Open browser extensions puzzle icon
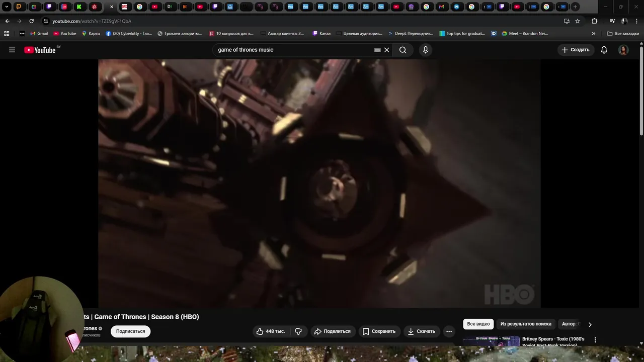Screen dimensions: 644x362 pos(594,21)
